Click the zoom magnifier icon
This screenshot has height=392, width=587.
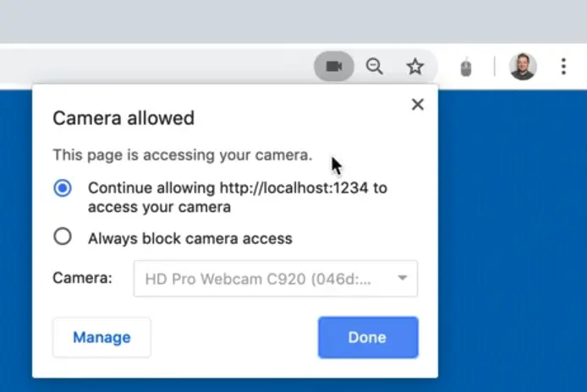click(375, 67)
